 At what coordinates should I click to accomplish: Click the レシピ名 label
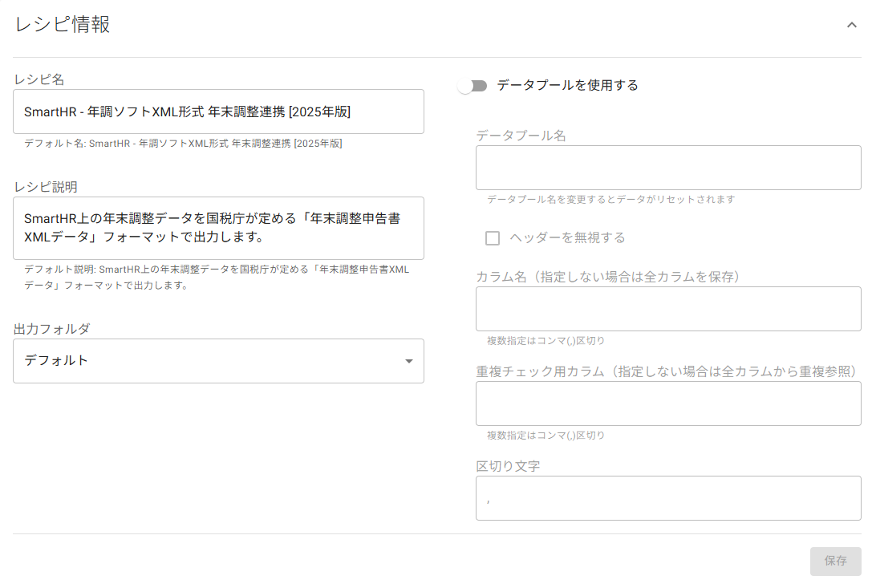[39, 79]
